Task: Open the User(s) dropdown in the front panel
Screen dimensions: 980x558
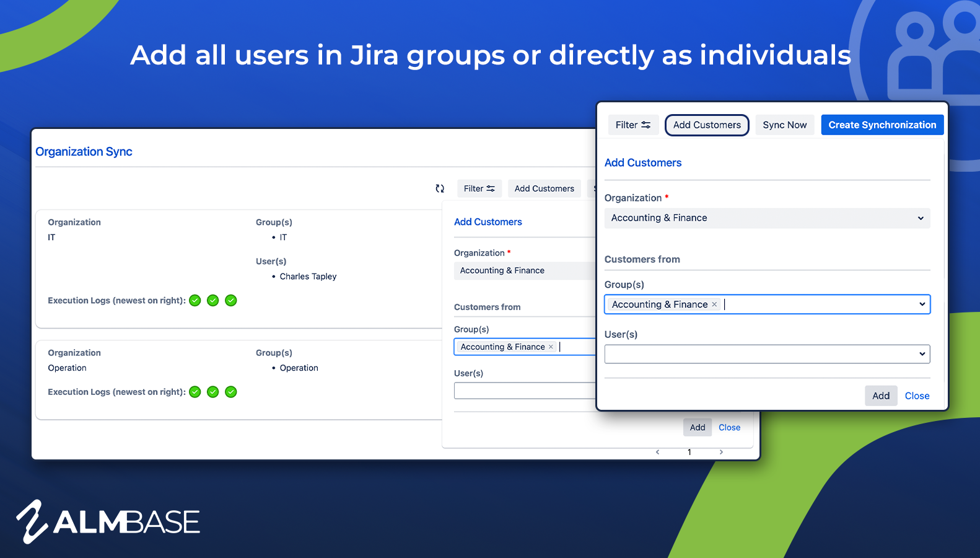Action: tap(768, 354)
